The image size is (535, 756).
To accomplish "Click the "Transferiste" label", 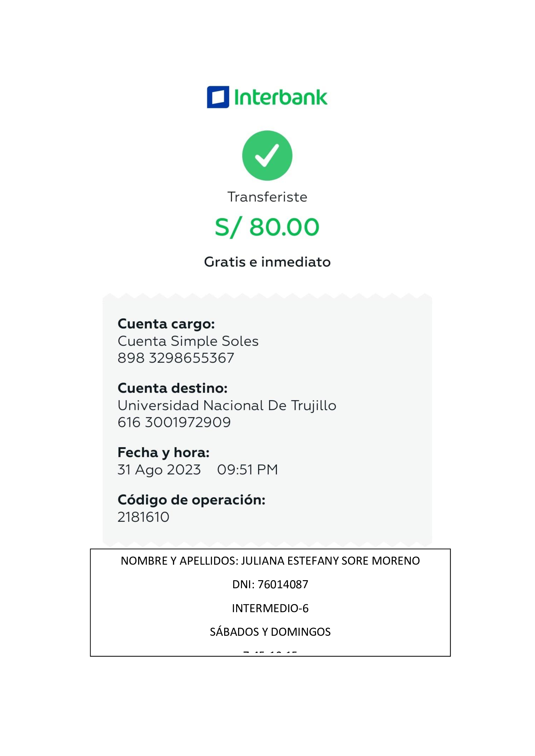I will pyautogui.click(x=267, y=197).
